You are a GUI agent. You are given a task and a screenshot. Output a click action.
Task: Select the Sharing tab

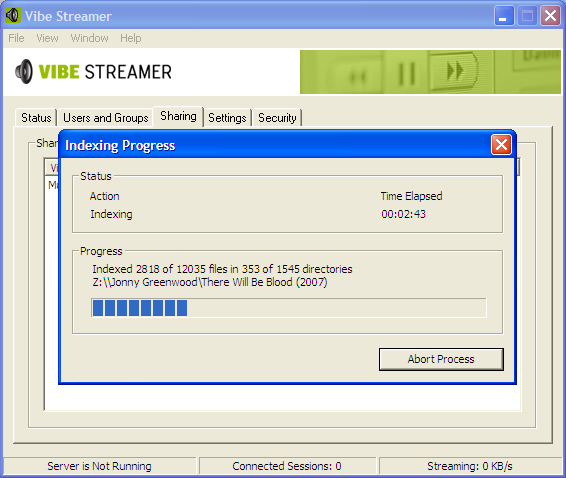[x=178, y=116]
